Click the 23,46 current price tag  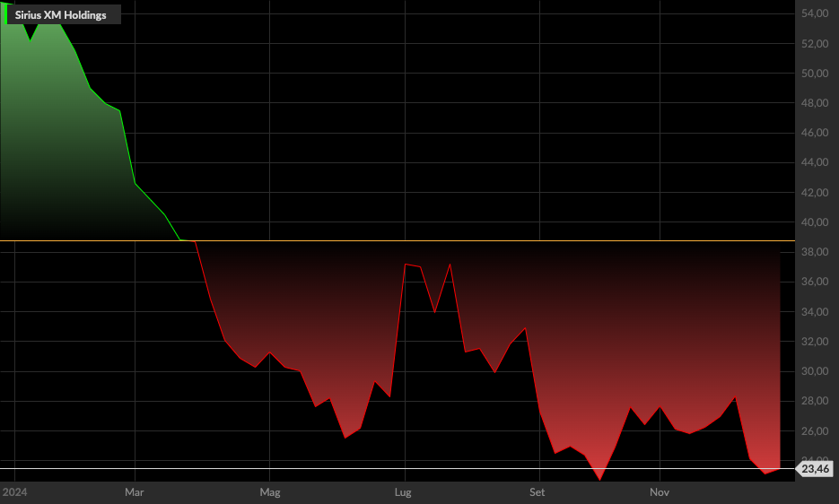pyautogui.click(x=815, y=469)
